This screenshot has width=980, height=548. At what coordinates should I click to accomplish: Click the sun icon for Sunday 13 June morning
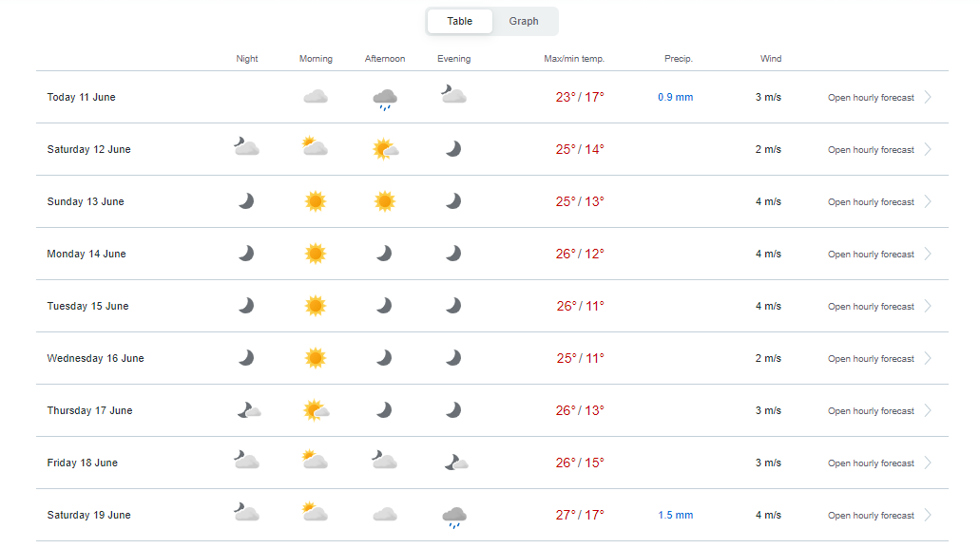click(316, 201)
